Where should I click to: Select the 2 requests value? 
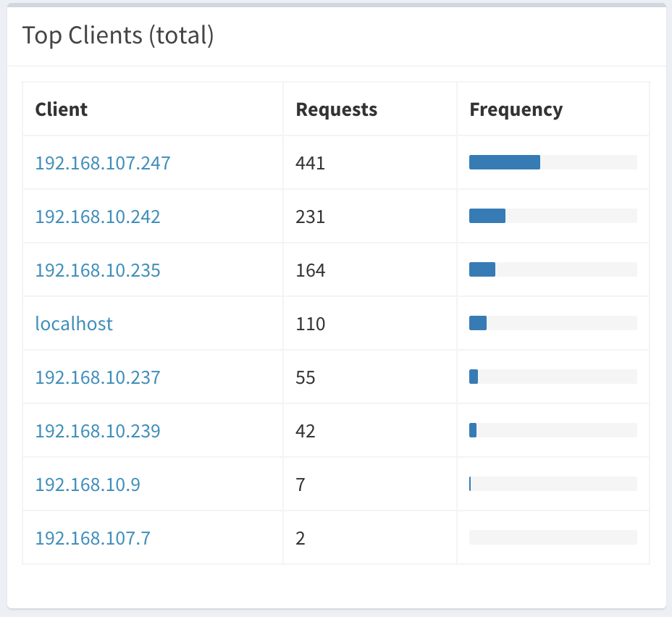(x=301, y=538)
